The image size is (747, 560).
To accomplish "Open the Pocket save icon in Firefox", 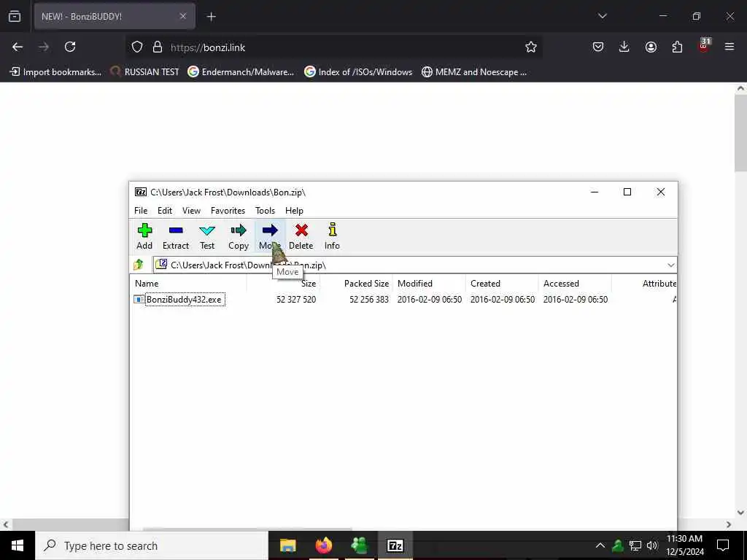I will [598, 47].
